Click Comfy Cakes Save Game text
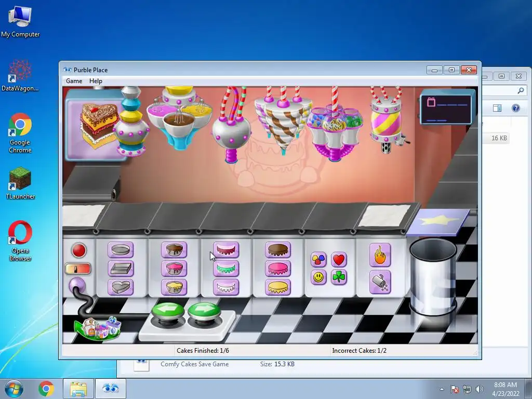The width and height of the screenshot is (532, 399). tap(194, 364)
